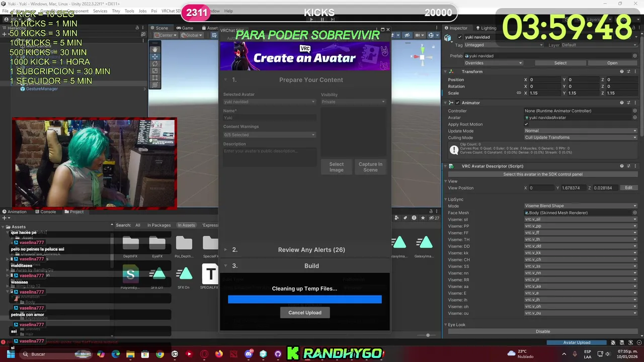
Task: Open Animator component presets icon
Action: [x=628, y=103]
